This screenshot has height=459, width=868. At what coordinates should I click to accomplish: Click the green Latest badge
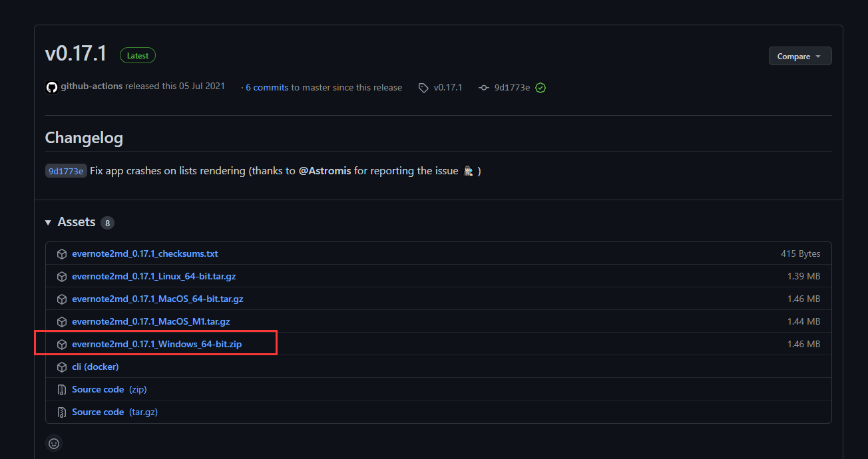coord(138,56)
